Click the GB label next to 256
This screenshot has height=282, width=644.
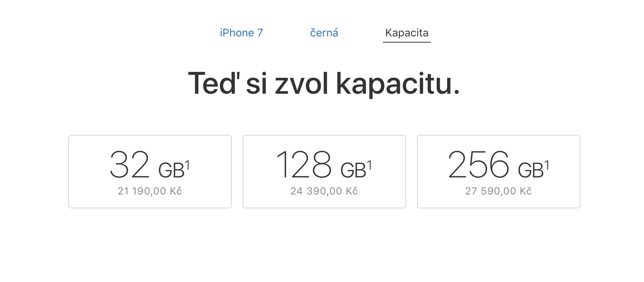(x=530, y=171)
